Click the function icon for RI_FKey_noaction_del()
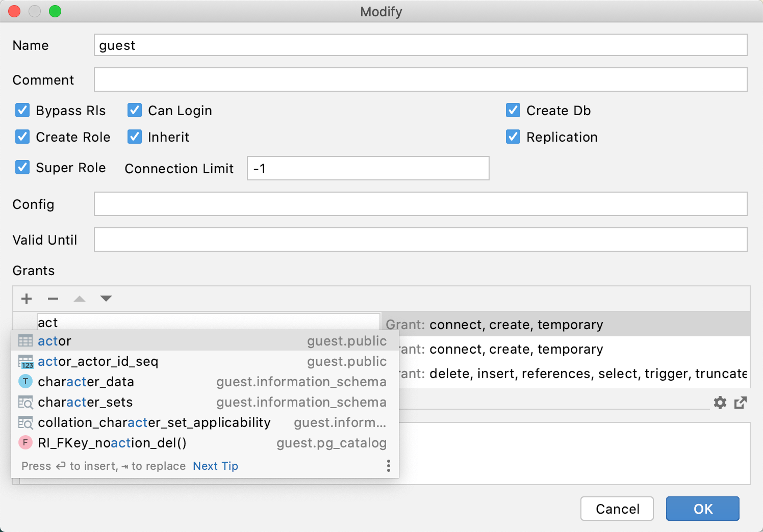This screenshot has height=532, width=763. [25, 443]
